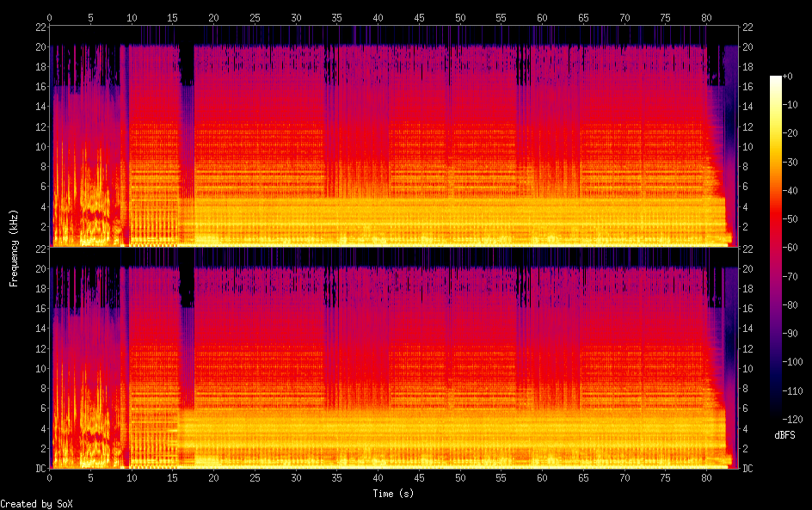The image size is (812, 510).
Task: Click the "20" tick on the top time axis
Action: [x=214, y=17]
